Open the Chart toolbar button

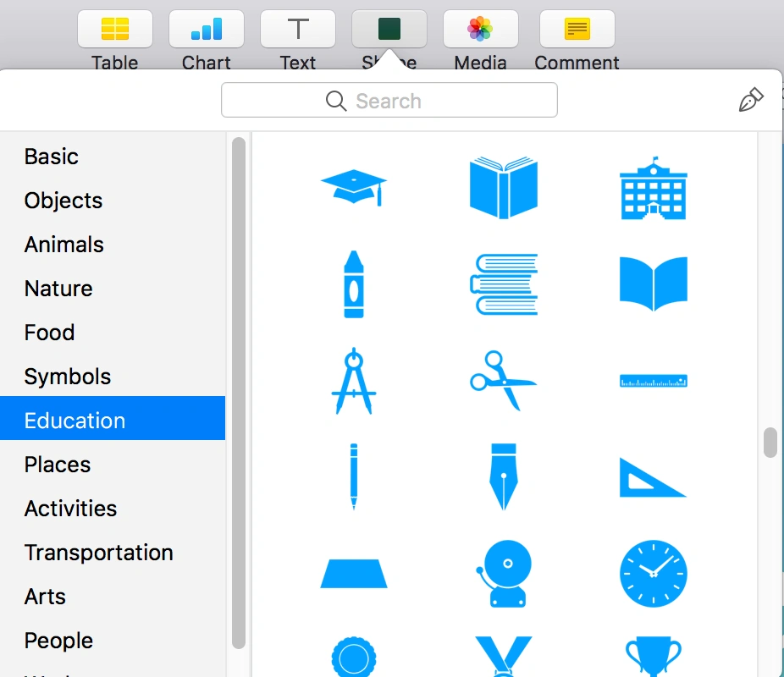[x=207, y=29]
